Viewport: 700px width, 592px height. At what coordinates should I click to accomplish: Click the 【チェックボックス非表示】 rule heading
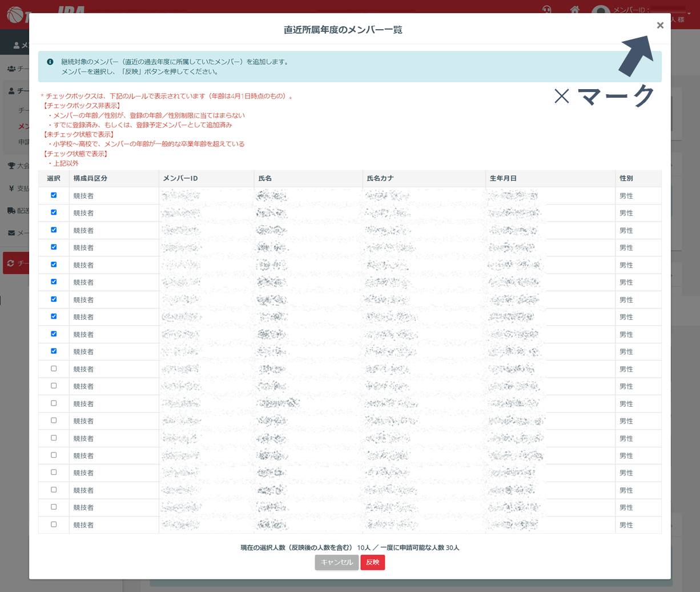pos(82,106)
